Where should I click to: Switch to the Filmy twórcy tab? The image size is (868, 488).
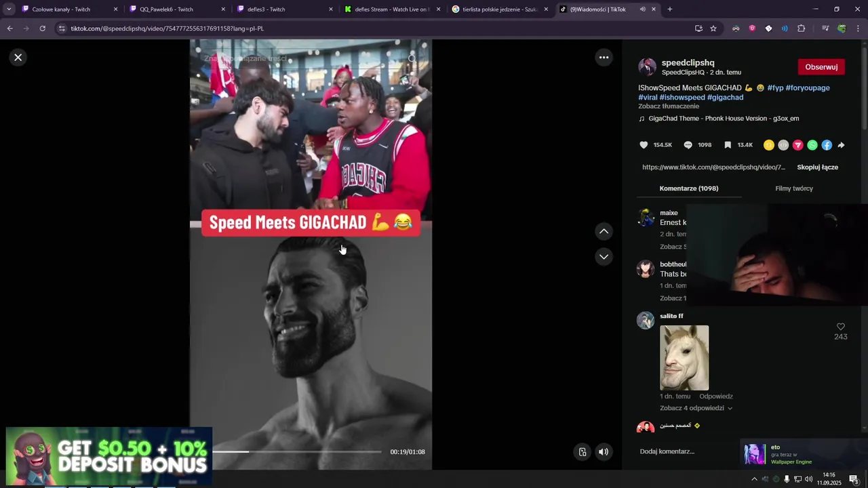pos(794,188)
